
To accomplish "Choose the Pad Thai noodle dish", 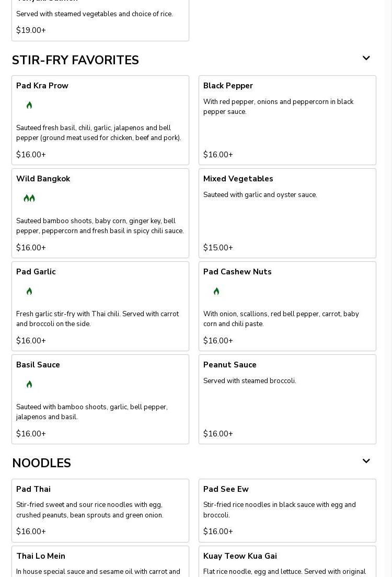I will click(x=100, y=510).
